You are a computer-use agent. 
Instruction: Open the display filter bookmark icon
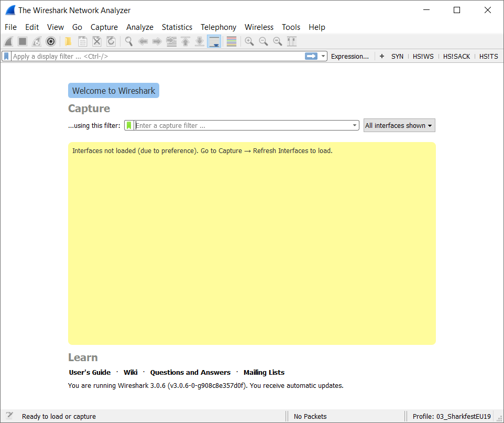point(7,56)
